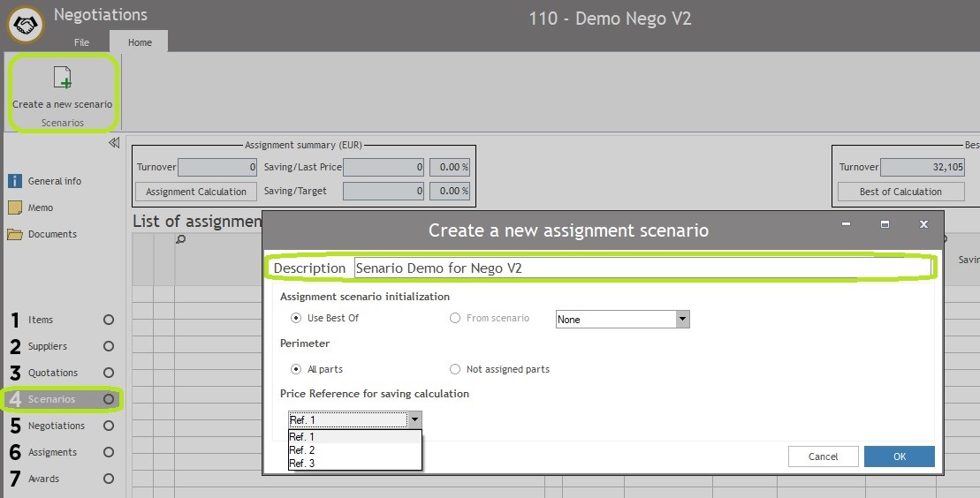Pick Ref. 2 from the dropdown list
The width and height of the screenshot is (980, 498).
pos(302,450)
